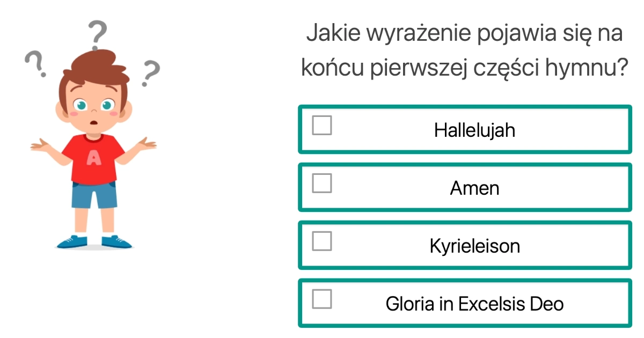Screen dimensions: 644x338
Task: Check the checkbox next to Amen
Action: coord(321,185)
